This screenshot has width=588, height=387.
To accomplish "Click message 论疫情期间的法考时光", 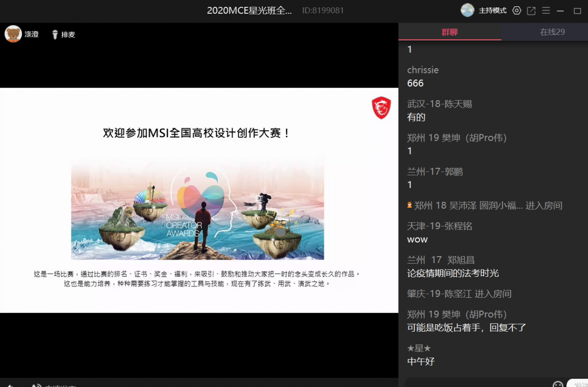I will click(x=453, y=273).
